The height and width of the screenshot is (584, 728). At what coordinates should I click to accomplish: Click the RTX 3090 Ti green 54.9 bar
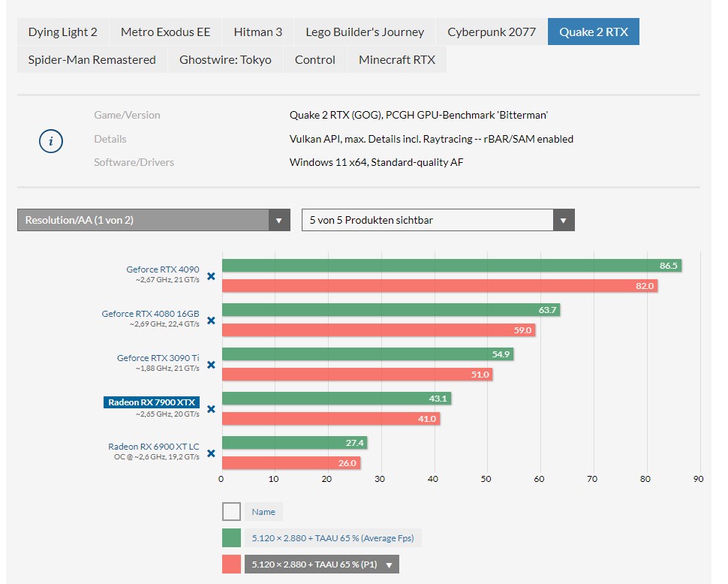(368, 354)
